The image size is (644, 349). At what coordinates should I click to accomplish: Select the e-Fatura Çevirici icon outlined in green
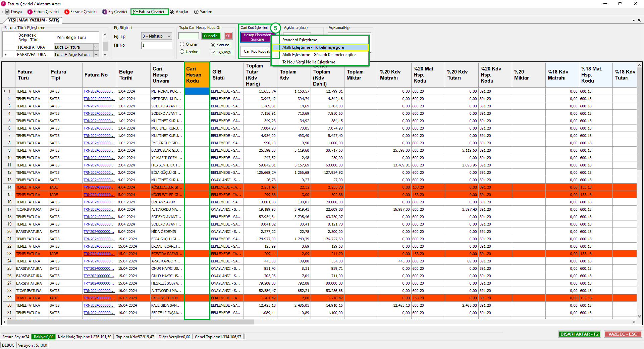pos(135,12)
